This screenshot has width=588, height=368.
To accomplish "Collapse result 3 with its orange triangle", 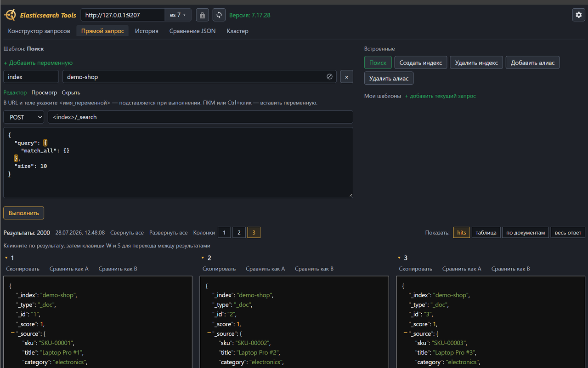I will [399, 258].
